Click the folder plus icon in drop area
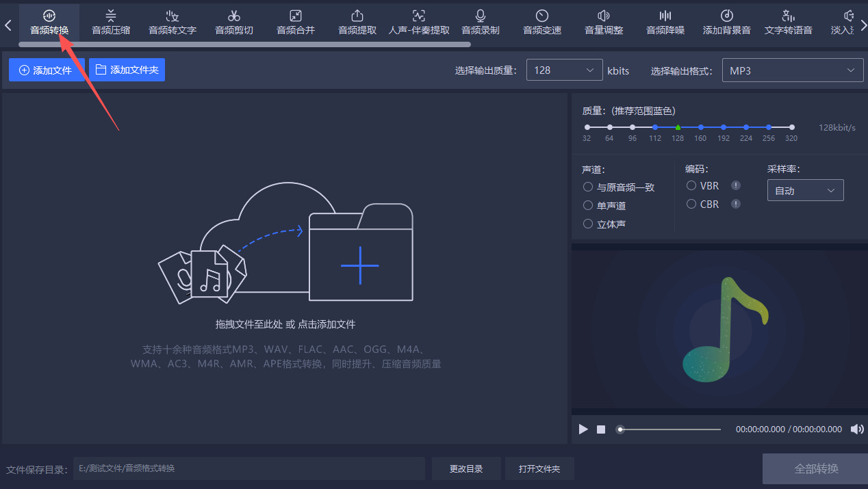Image resolution: width=868 pixels, height=489 pixels. [361, 252]
